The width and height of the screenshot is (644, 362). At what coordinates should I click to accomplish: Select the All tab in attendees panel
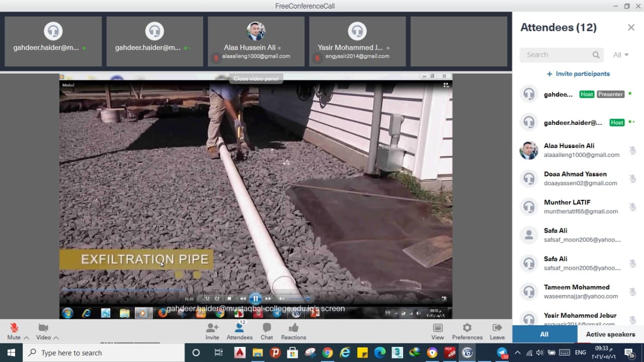(544, 334)
